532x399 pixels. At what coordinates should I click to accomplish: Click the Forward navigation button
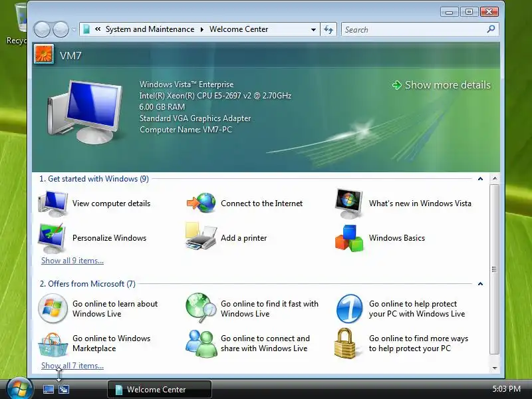pos(61,29)
